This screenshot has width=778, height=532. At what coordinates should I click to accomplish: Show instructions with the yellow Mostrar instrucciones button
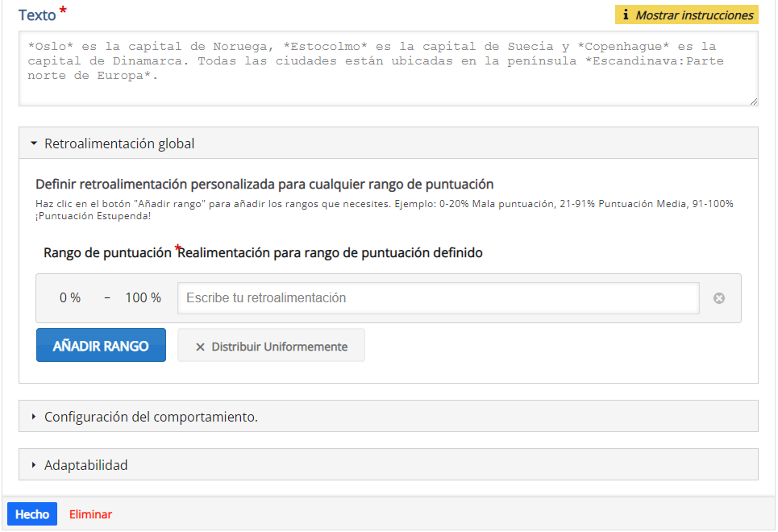tap(687, 15)
